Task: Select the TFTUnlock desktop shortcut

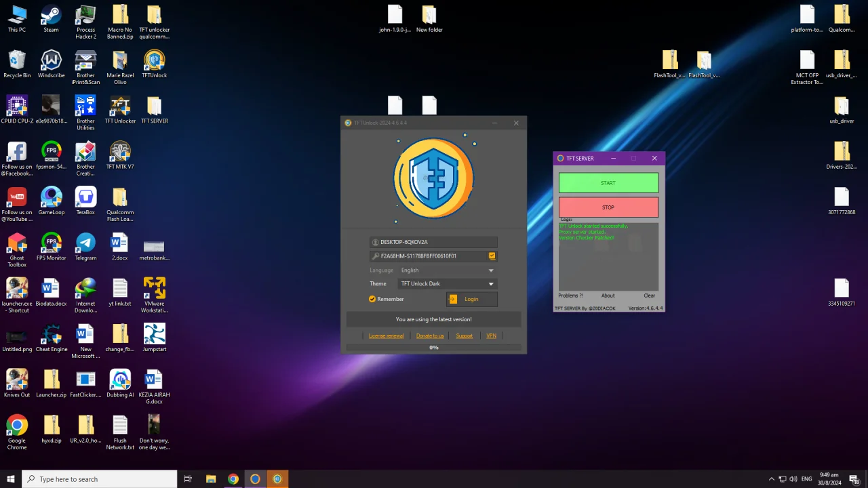Action: [x=154, y=64]
